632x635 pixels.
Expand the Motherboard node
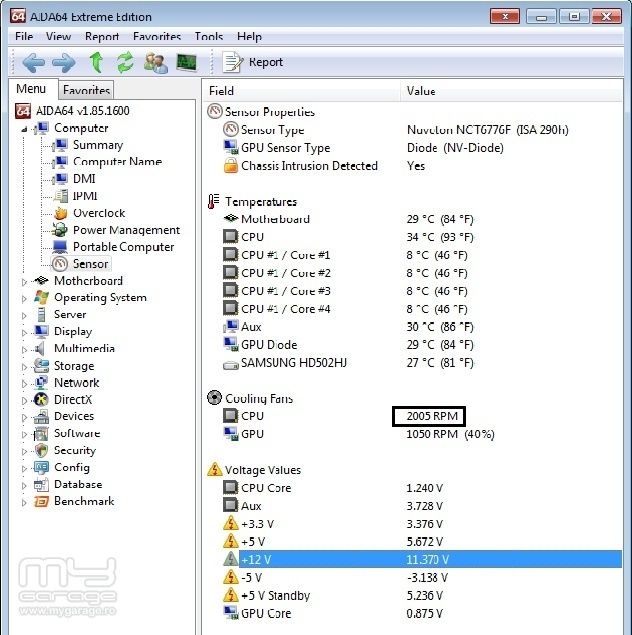24,281
